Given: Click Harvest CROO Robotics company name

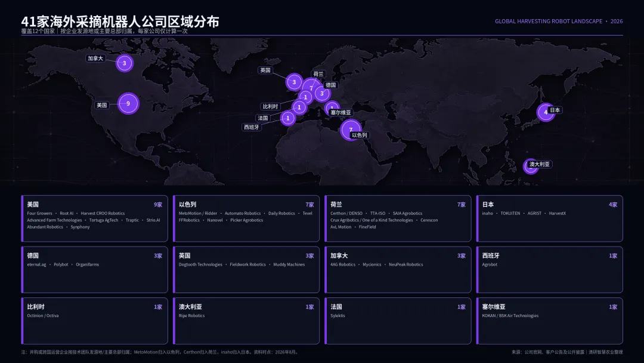Looking at the screenshot, I should click(x=103, y=213).
